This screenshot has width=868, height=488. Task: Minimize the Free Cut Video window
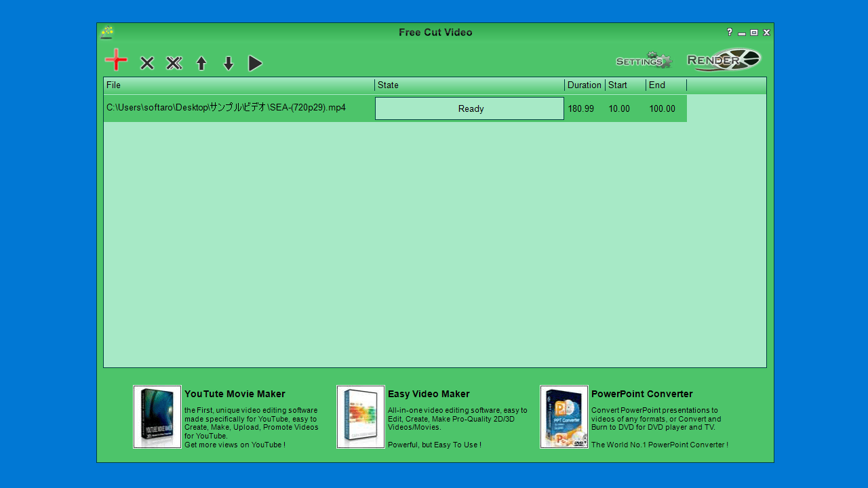coord(742,33)
